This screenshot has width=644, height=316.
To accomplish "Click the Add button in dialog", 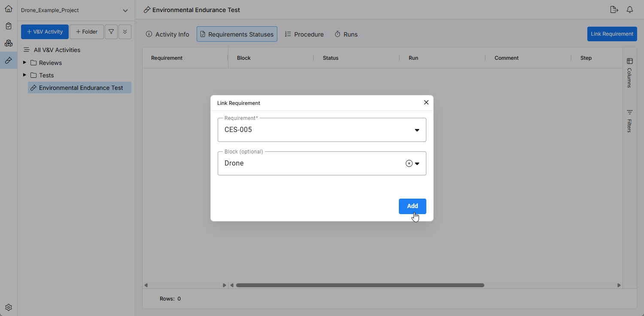I will [412, 206].
